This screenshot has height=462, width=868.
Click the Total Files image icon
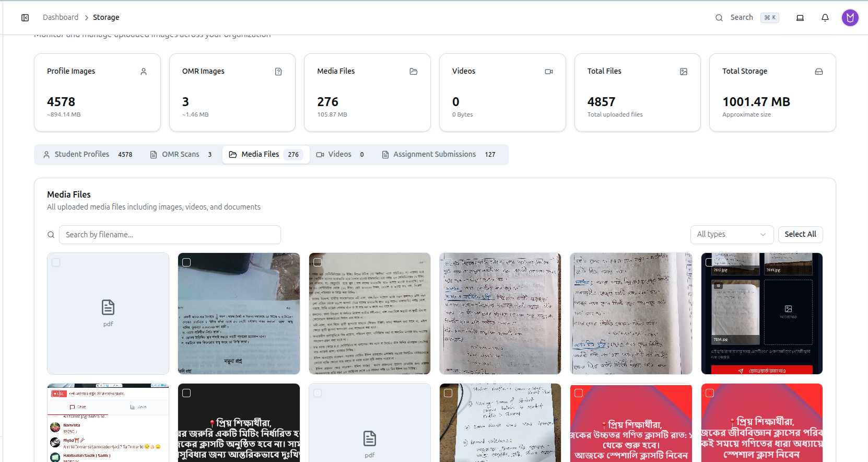(x=684, y=72)
